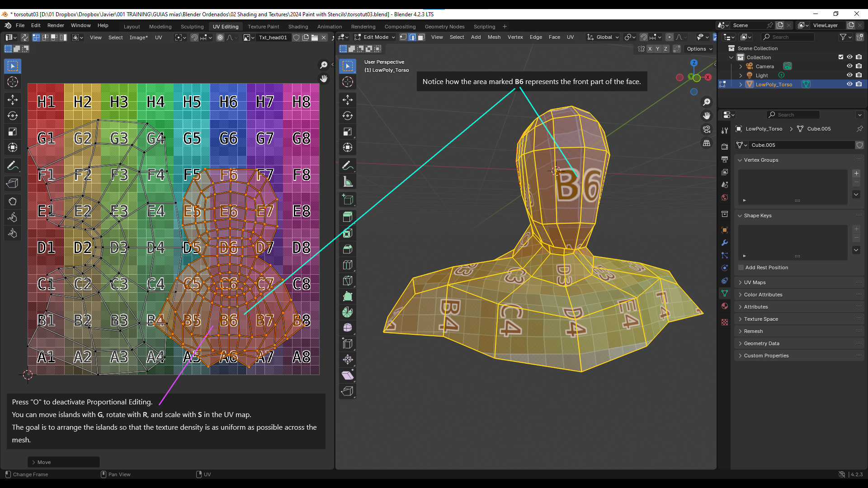Viewport: 868px width, 488px height.
Task: Select the Knife tool
Action: pyautogui.click(x=348, y=281)
